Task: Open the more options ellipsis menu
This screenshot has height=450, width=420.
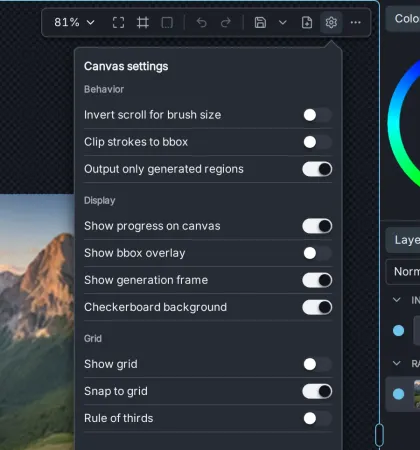Action: coord(356,23)
